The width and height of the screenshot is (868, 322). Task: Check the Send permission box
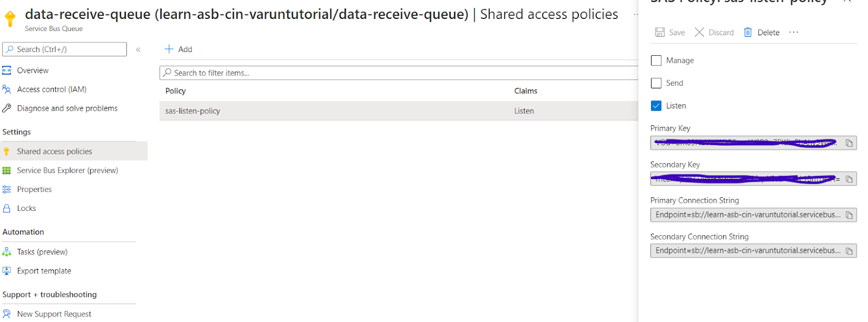[x=656, y=83]
